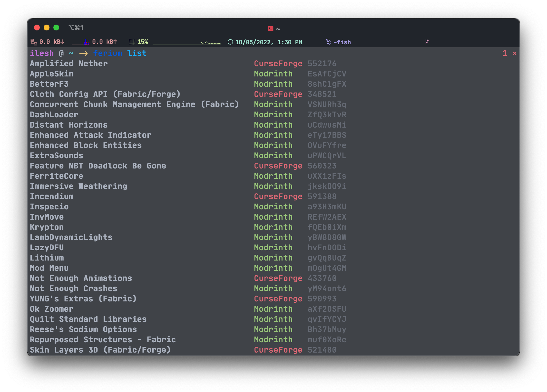Click the CPU usage sparkline graph
This screenshot has width=547, height=392.
click(x=187, y=43)
